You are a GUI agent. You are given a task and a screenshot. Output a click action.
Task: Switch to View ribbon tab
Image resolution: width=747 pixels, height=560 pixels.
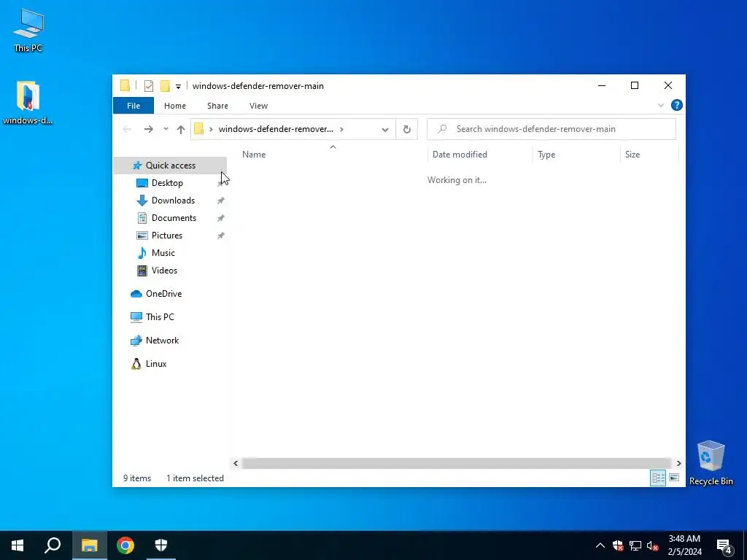pyautogui.click(x=259, y=106)
